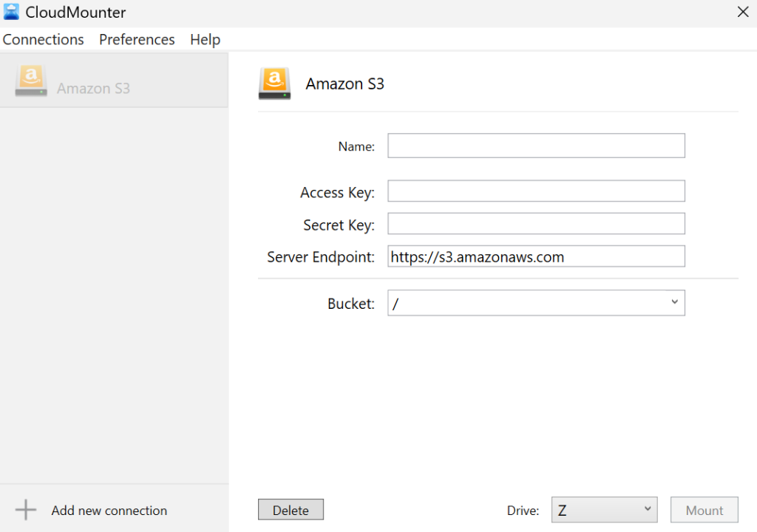Open the Bucket dropdown
Screen dimensions: 757x532
click(536, 302)
